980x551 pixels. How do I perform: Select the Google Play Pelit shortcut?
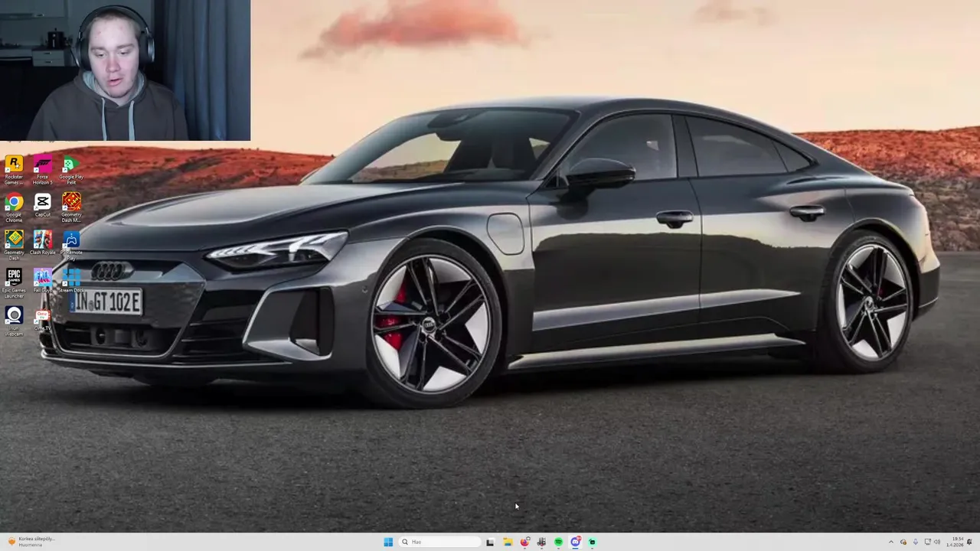(x=71, y=171)
